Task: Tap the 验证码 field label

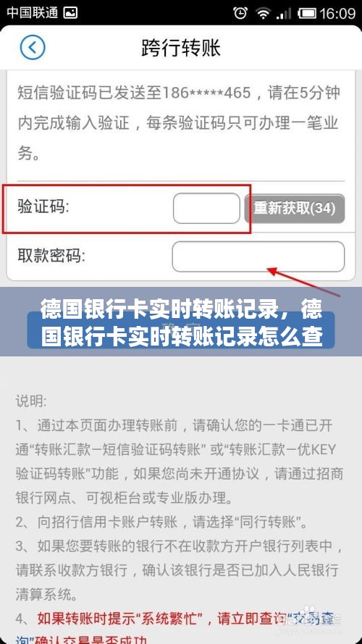Action: 43,207
